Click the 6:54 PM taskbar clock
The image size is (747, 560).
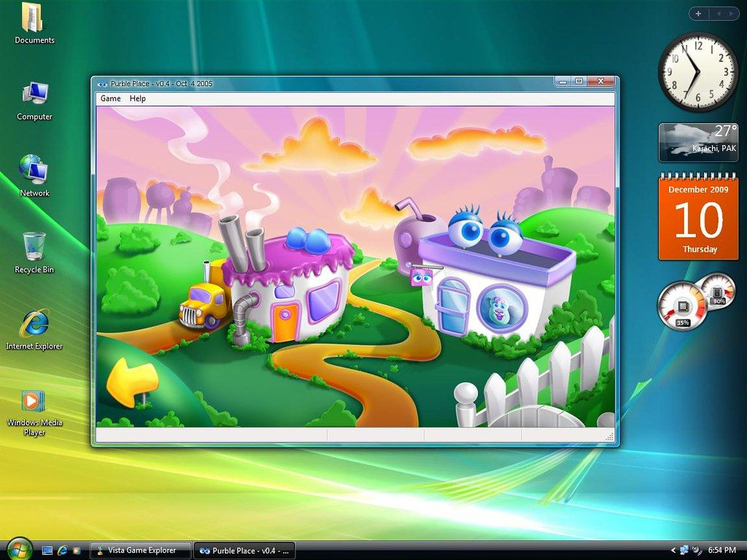(721, 551)
